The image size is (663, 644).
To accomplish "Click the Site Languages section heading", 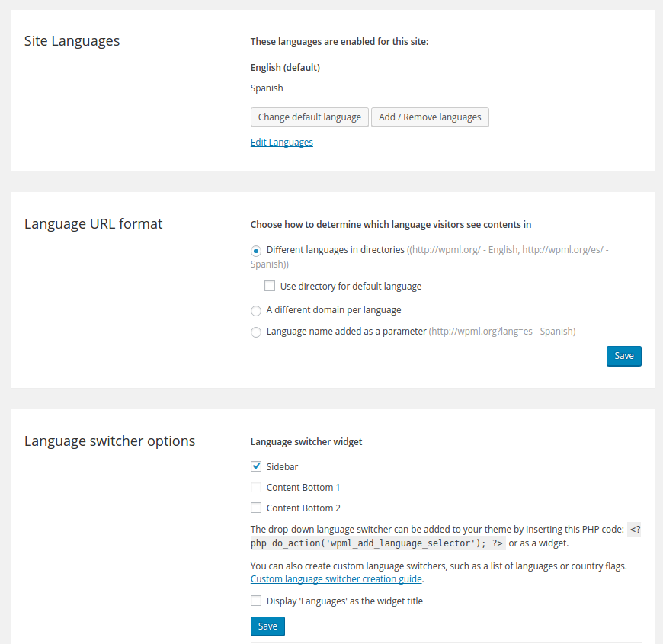I will coord(72,41).
